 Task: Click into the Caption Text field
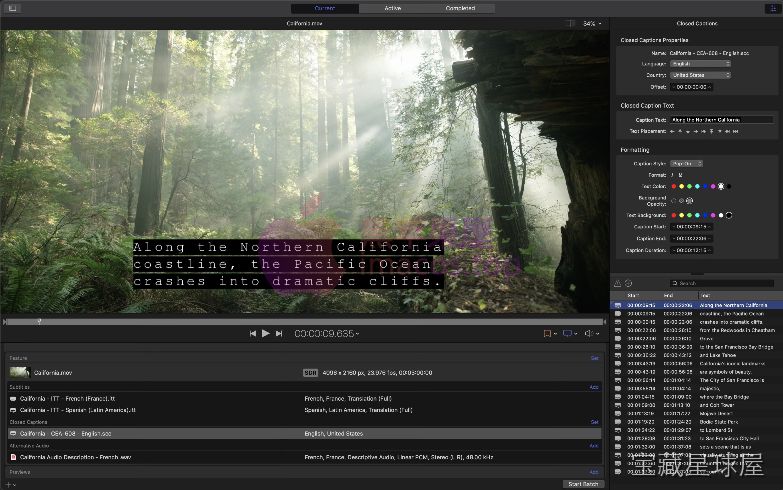722,120
